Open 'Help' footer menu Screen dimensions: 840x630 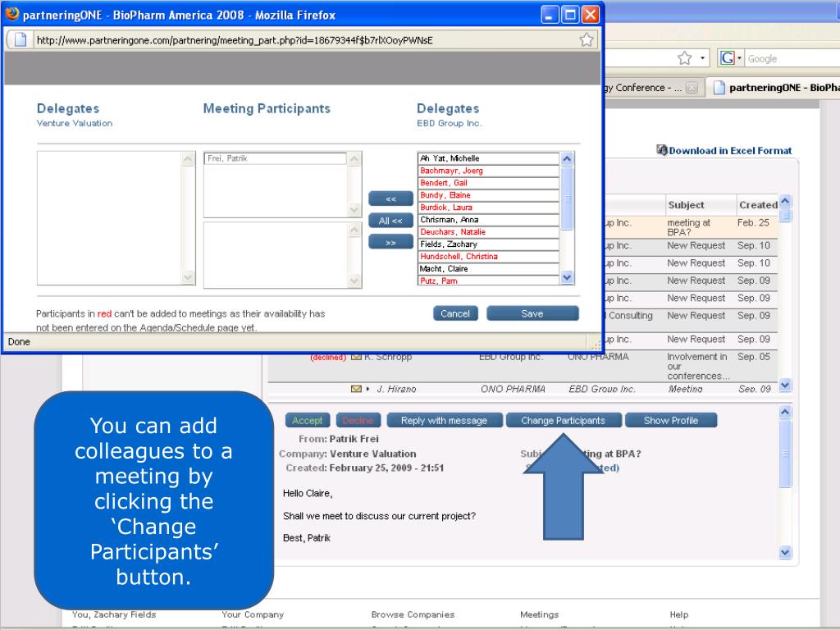[678, 614]
